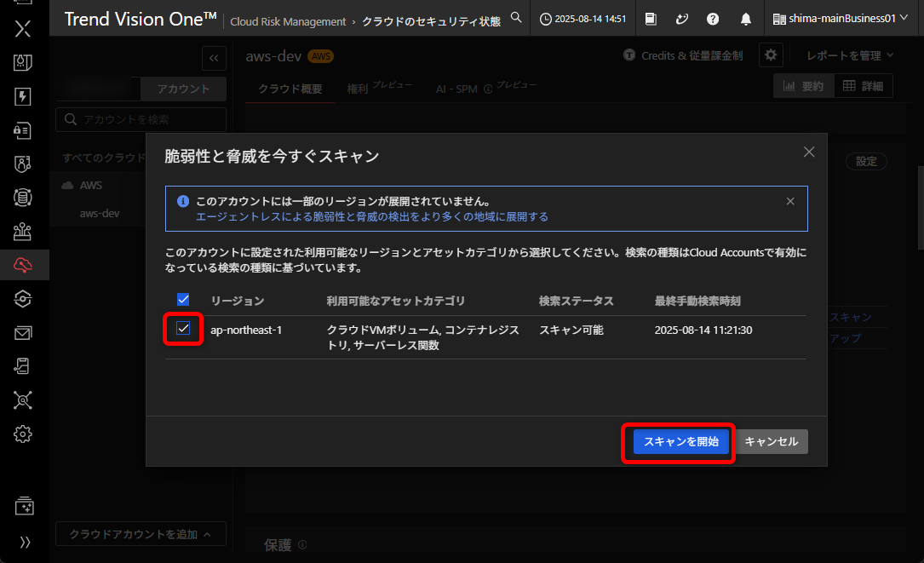
Task: Open the shima-mainBusiness01 account dropdown
Action: [841, 19]
